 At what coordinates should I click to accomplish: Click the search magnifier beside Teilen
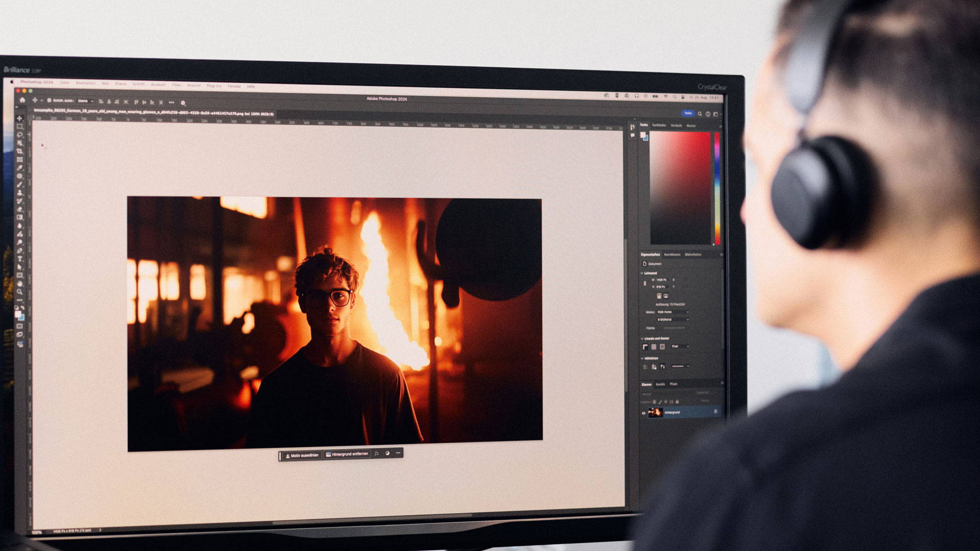pos(700,114)
